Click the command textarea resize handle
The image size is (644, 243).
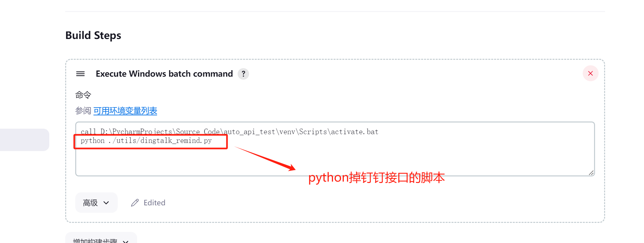[591, 173]
